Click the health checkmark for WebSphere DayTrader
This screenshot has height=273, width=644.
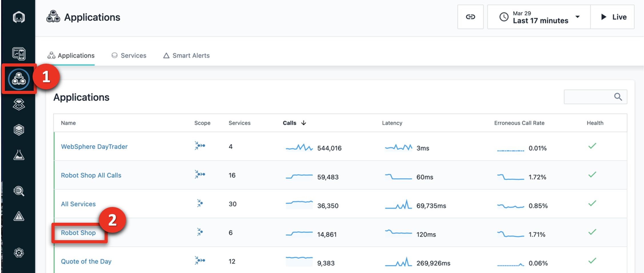point(592,146)
